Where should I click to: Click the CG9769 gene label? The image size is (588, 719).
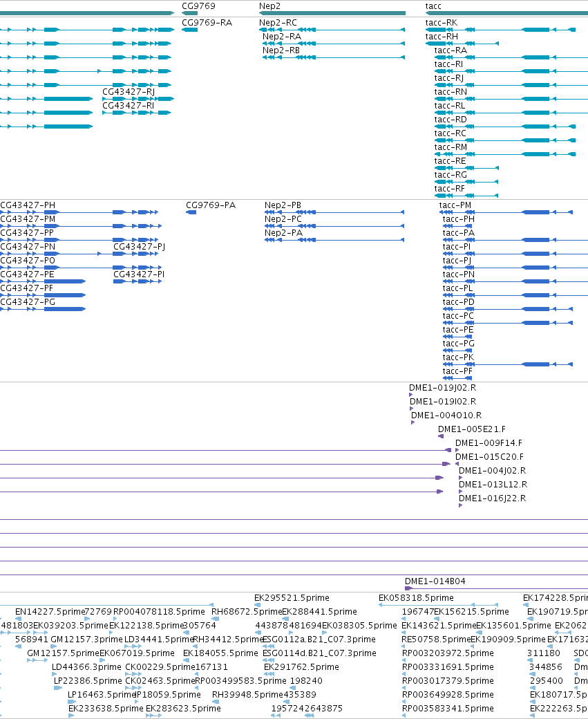point(198,6)
